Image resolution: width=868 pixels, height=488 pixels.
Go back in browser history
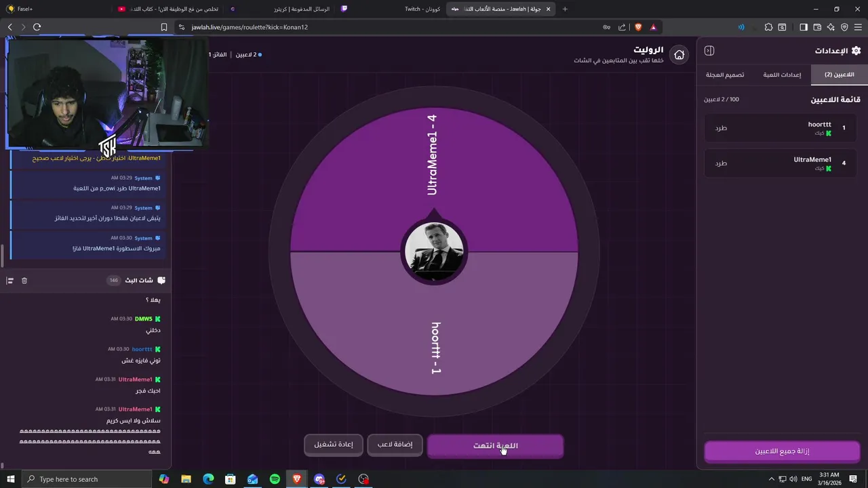[9, 27]
